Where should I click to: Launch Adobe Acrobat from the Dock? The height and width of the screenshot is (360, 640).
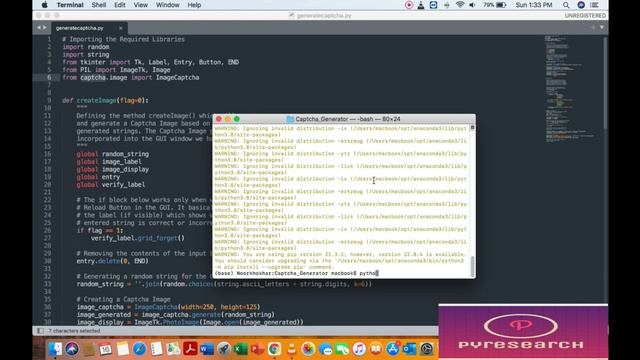click(x=190, y=349)
